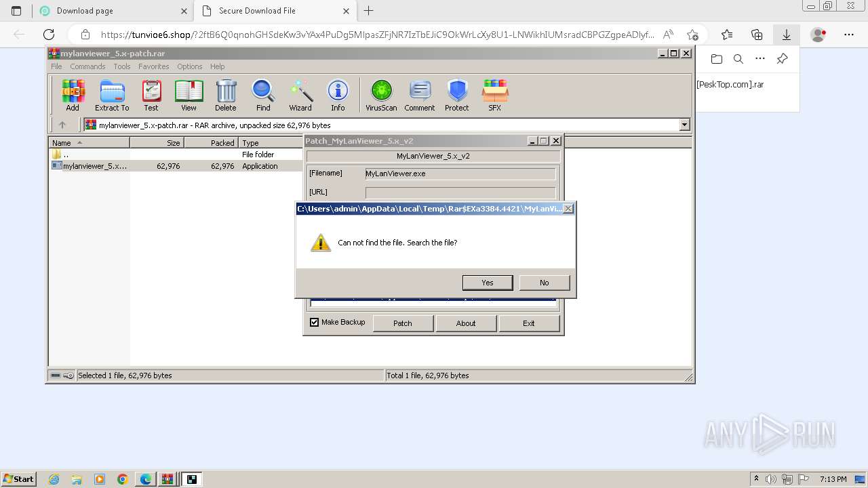Sort file list by Size column
868x488 pixels.
click(157, 142)
